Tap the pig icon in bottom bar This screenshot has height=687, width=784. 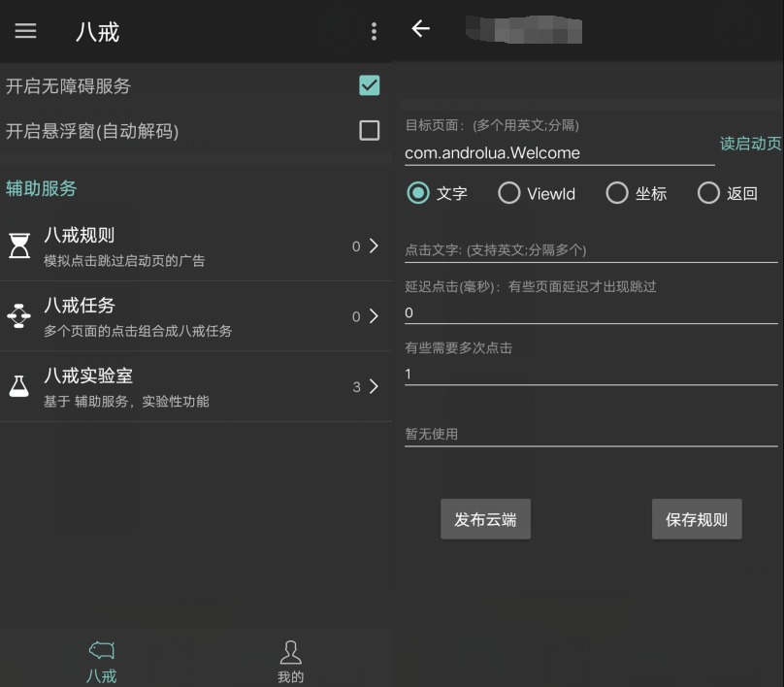point(101,650)
